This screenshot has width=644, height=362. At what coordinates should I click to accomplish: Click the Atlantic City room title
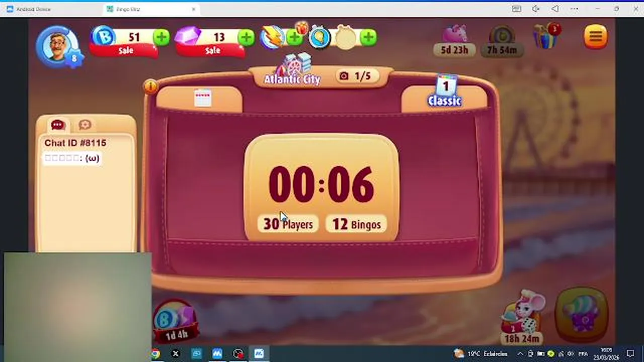(x=292, y=79)
